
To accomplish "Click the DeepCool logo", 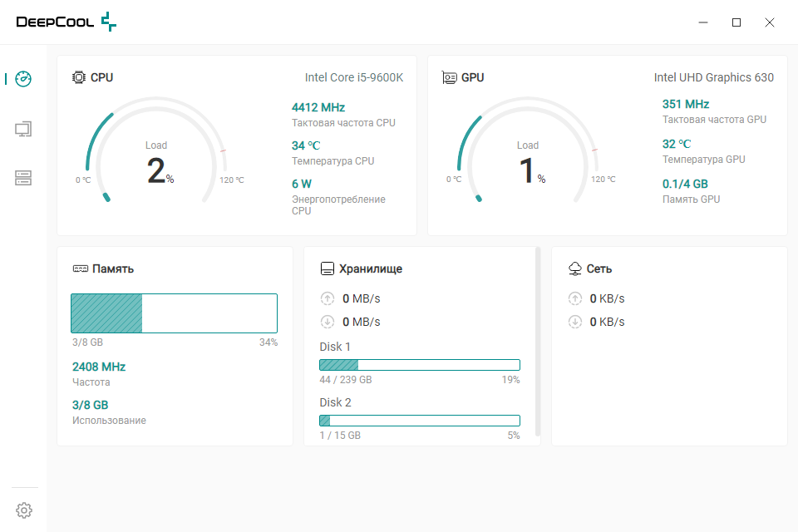I will coord(66,22).
